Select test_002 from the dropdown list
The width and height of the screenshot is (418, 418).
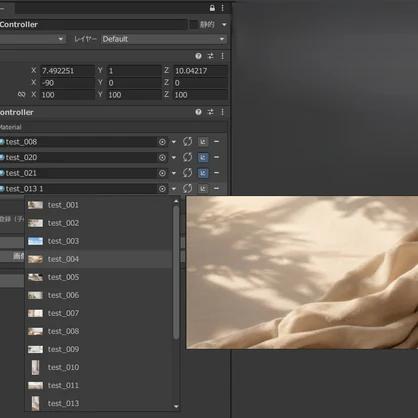pyautogui.click(x=99, y=223)
